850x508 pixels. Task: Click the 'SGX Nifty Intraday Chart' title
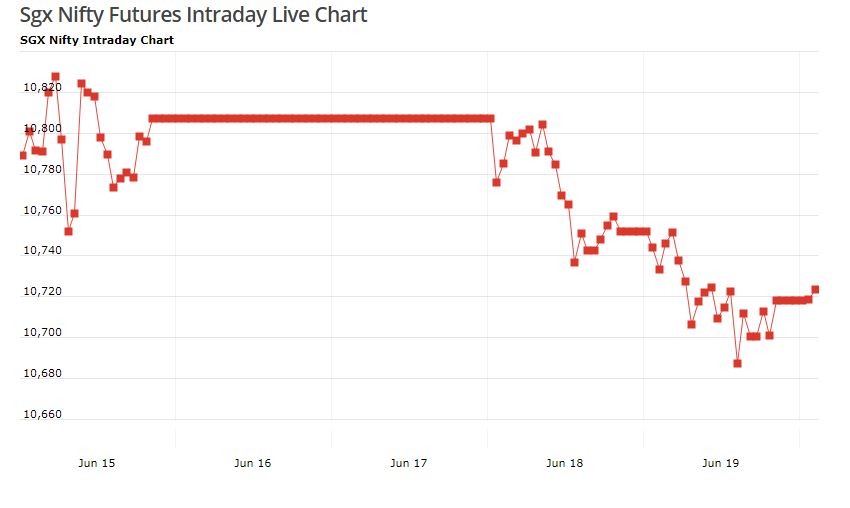[x=97, y=40]
